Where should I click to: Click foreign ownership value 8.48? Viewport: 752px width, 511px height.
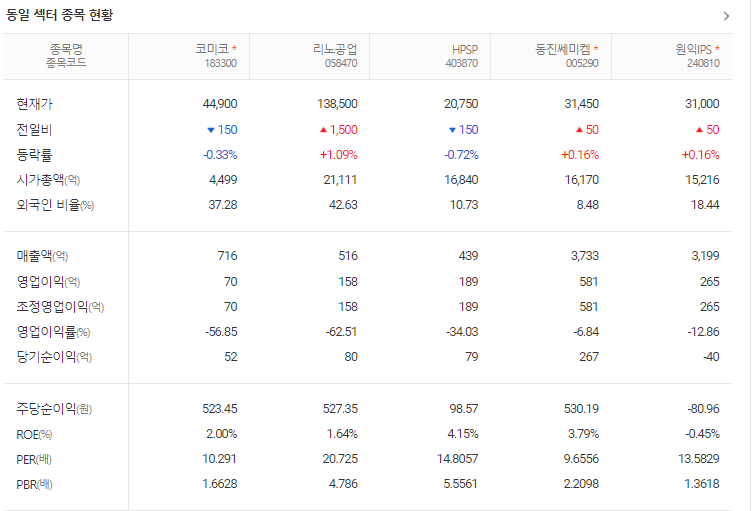[x=588, y=205]
